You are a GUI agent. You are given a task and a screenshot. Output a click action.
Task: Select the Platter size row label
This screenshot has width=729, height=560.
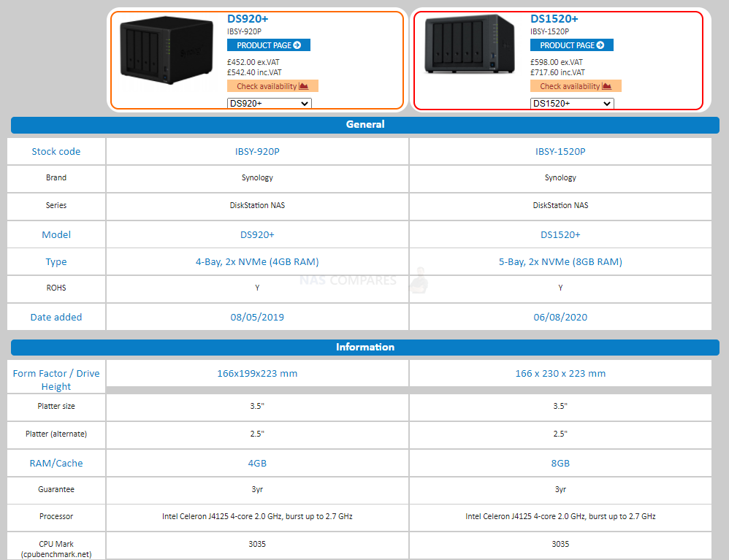coord(56,406)
